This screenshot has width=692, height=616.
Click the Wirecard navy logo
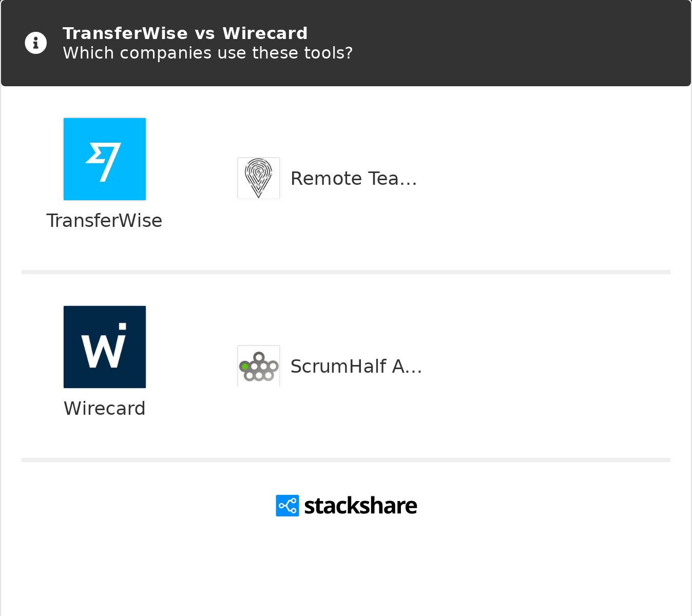coord(105,347)
